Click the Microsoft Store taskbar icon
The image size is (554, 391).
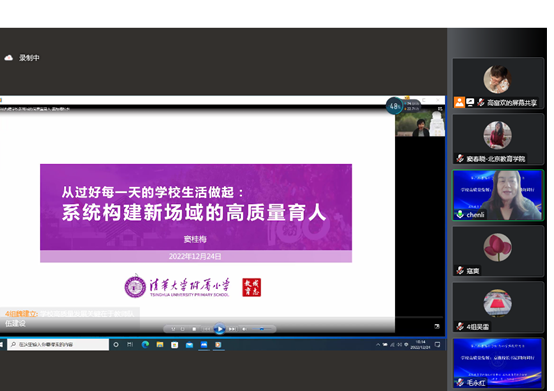tap(175, 345)
